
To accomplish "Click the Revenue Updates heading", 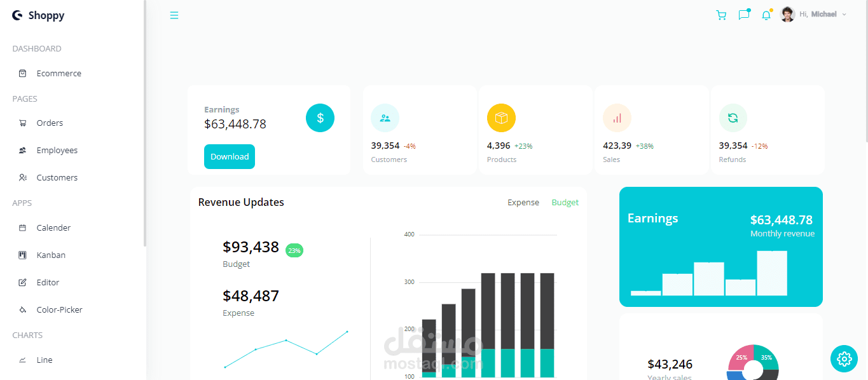I will click(241, 202).
